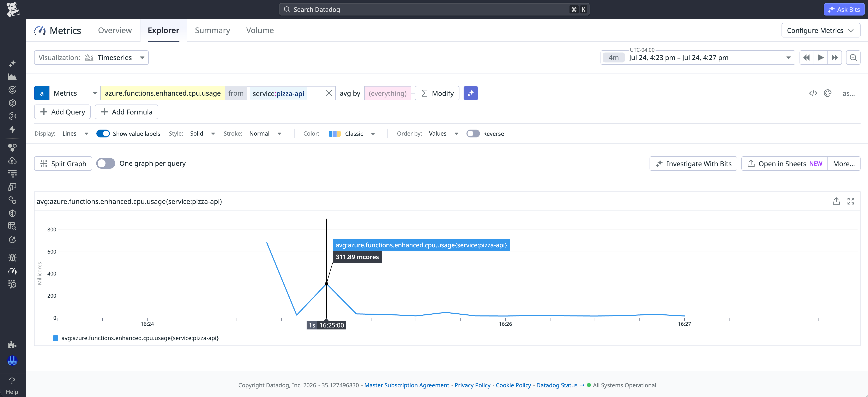Open the bug tracking sidebar icon
Viewport: 868px width, 397px height.
pyautogui.click(x=12, y=258)
